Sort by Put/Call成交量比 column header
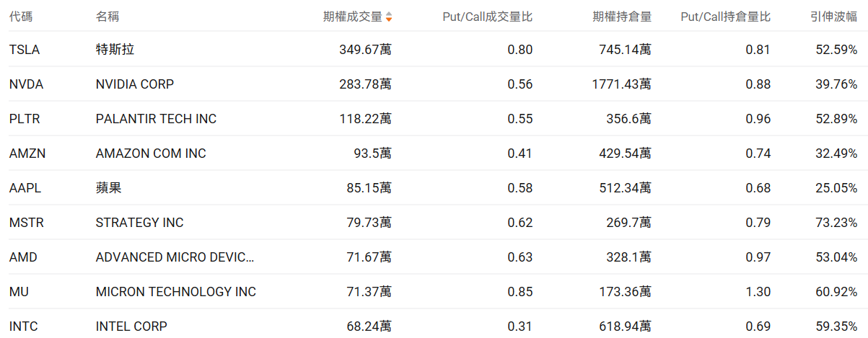Image resolution: width=868 pixels, height=338 pixels. 487,17
